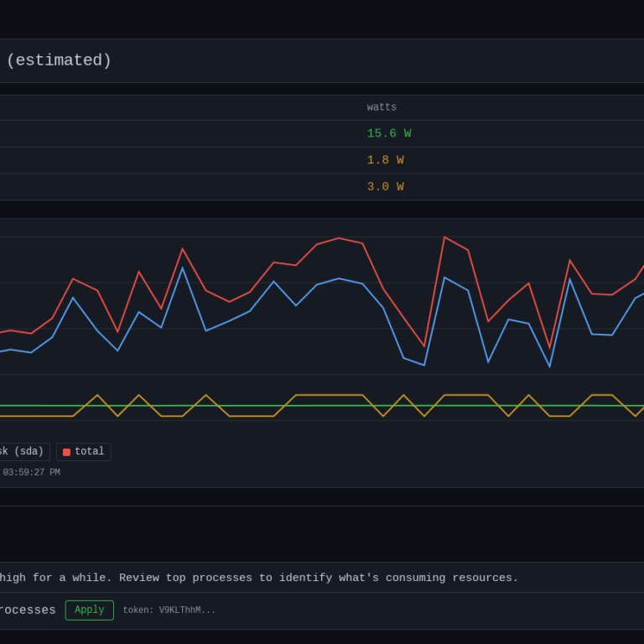Select the 15.6 W value

pyautogui.click(x=388, y=133)
